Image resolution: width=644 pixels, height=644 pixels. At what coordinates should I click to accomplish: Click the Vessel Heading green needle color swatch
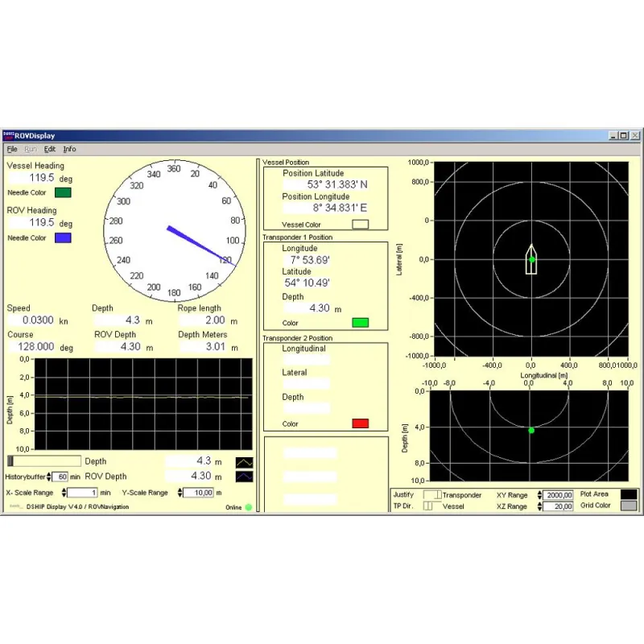[x=63, y=192]
